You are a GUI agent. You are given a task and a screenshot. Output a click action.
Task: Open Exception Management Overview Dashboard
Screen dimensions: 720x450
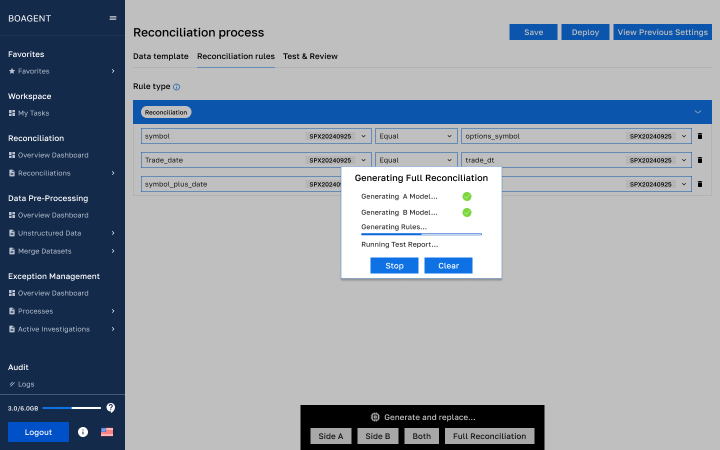coord(53,293)
